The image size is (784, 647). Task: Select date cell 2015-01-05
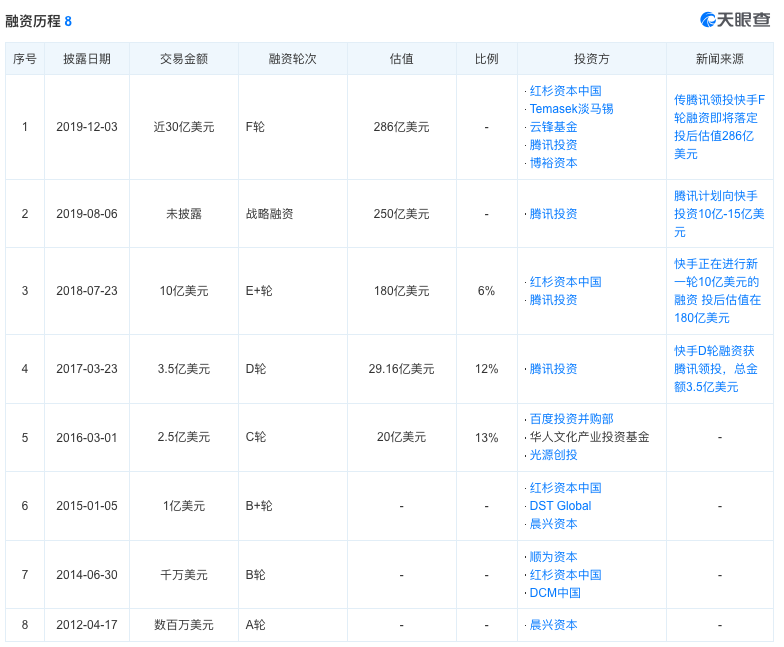[87, 506]
